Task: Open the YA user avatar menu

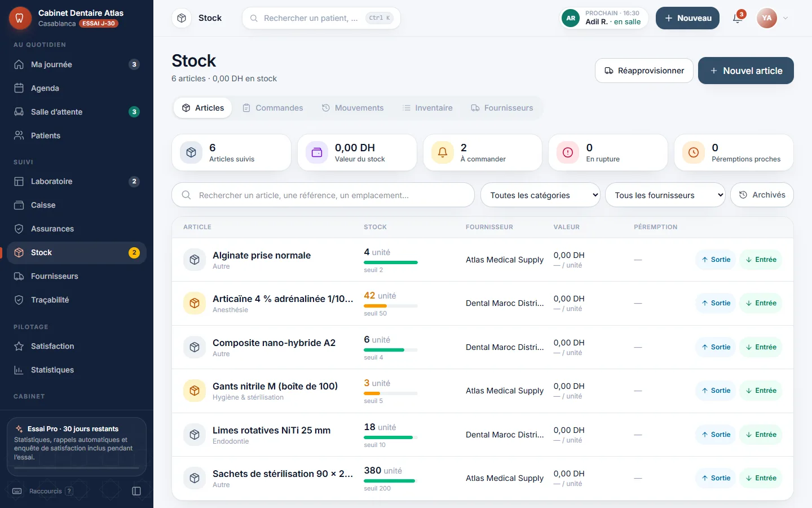Action: (x=767, y=18)
